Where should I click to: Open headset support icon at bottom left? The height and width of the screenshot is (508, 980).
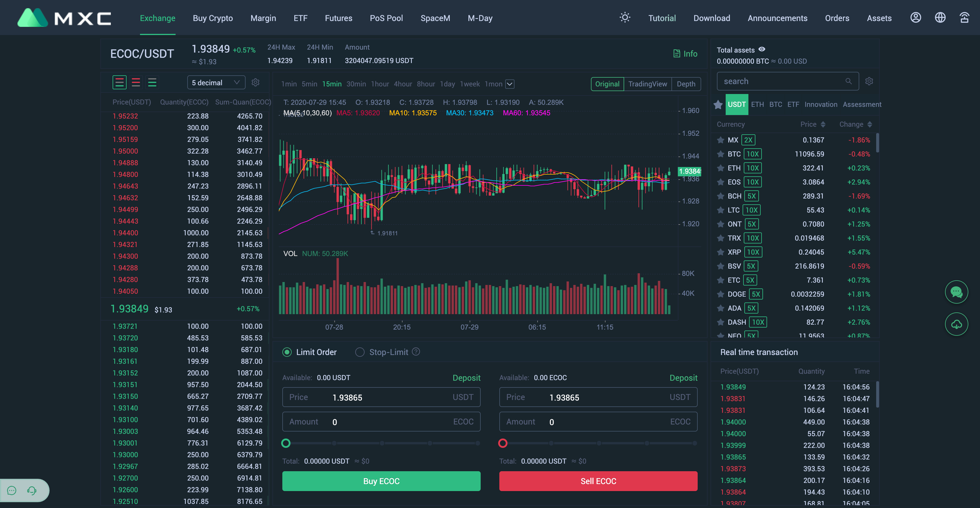click(x=32, y=490)
